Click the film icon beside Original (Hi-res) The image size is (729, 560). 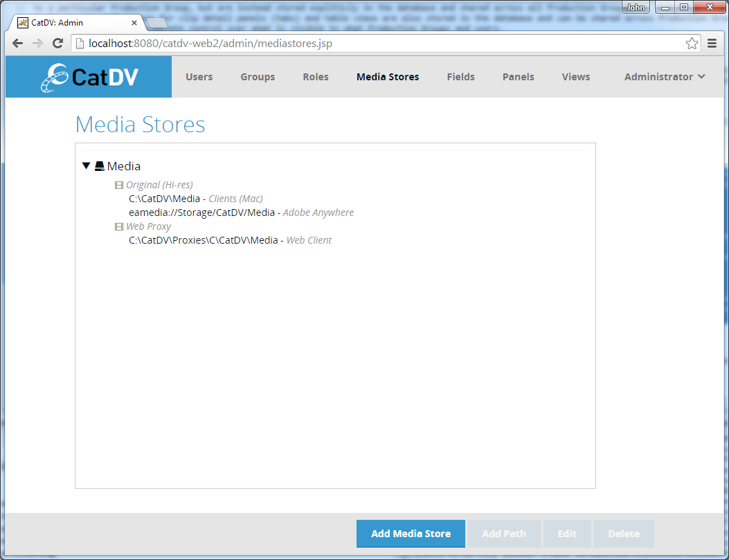click(119, 185)
